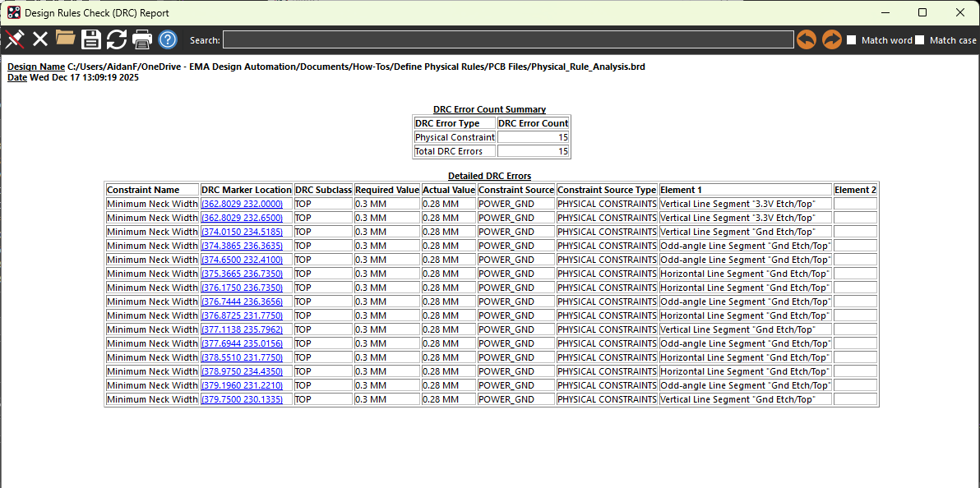Screen dimensions: 980x488
Task: Enable the Match case checkbox
Action: click(x=920, y=40)
